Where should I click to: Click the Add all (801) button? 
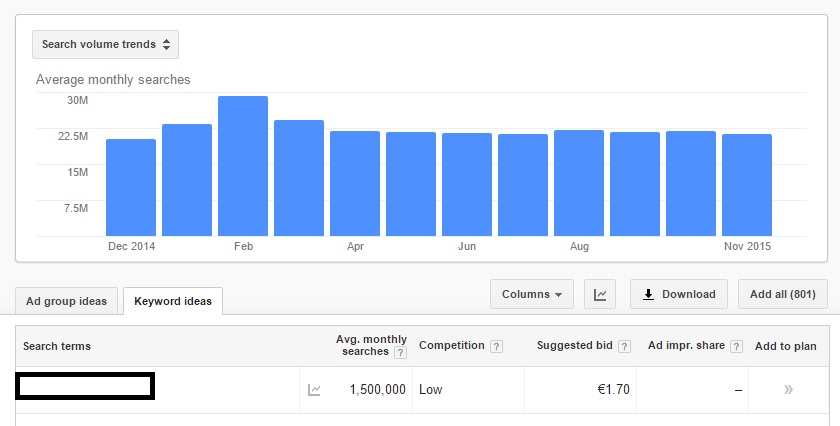[782, 294]
